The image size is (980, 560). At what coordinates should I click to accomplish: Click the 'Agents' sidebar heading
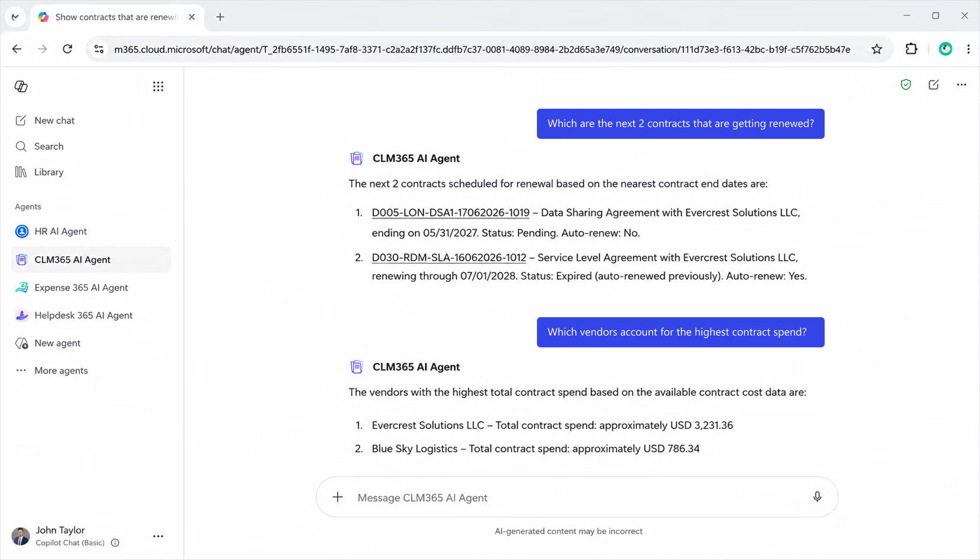click(28, 207)
